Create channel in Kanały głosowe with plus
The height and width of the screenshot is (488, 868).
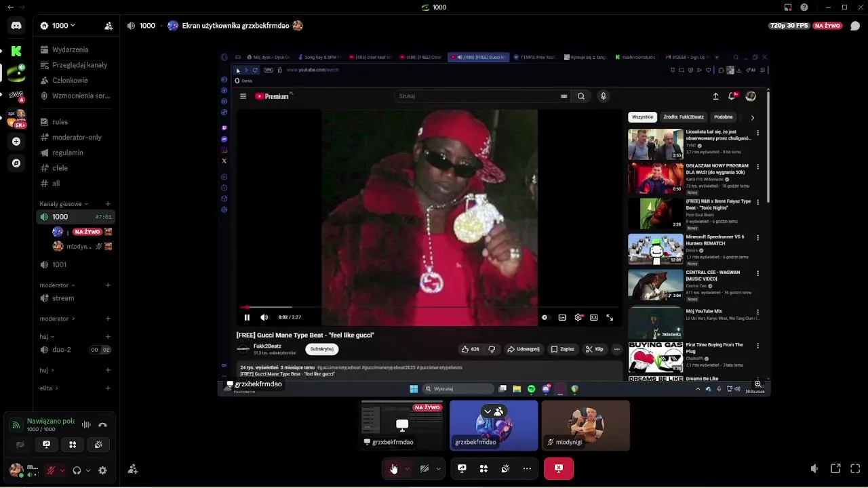click(x=108, y=204)
